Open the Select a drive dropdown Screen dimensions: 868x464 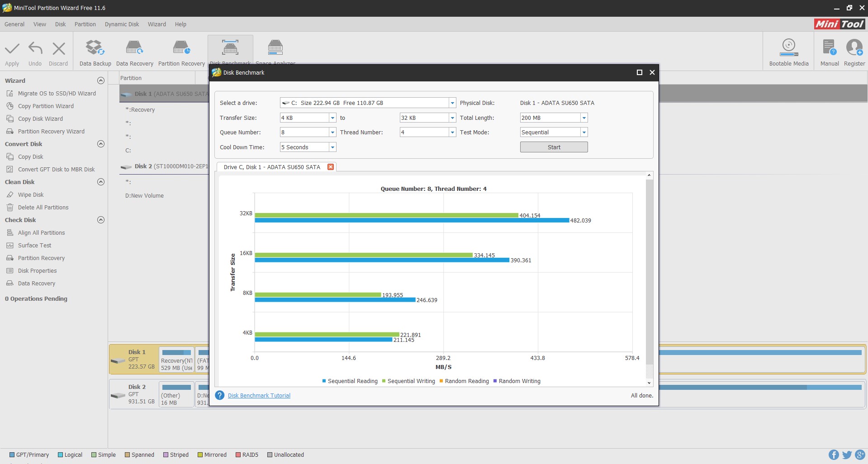pyautogui.click(x=452, y=103)
